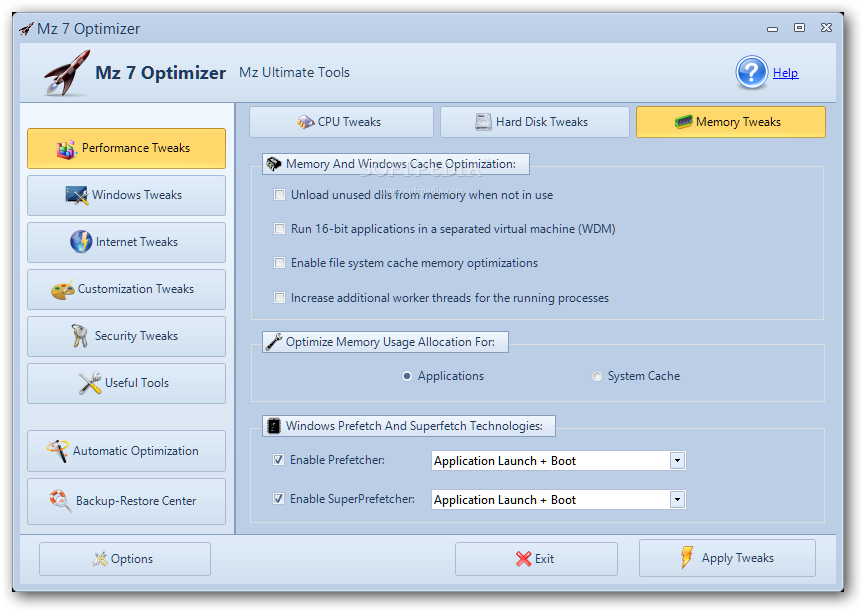Select the System Cache radio button
Image resolution: width=864 pixels, height=612 pixels.
(x=597, y=376)
